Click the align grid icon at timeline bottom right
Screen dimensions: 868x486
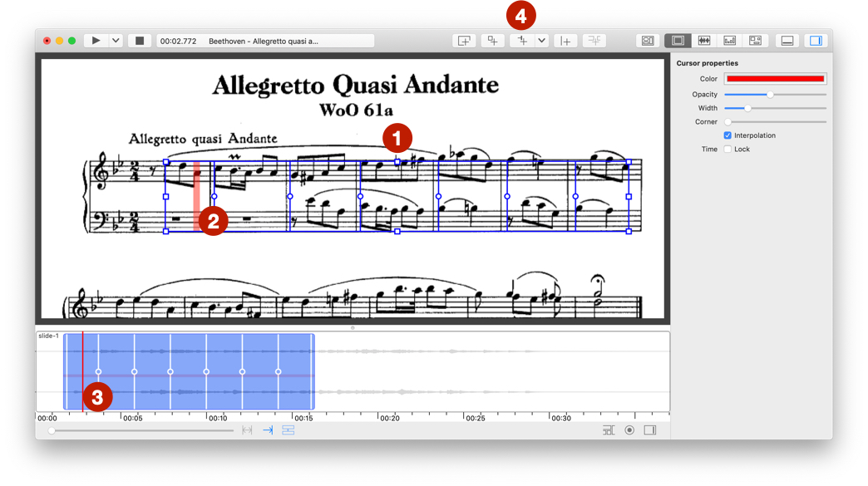pyautogui.click(x=609, y=430)
